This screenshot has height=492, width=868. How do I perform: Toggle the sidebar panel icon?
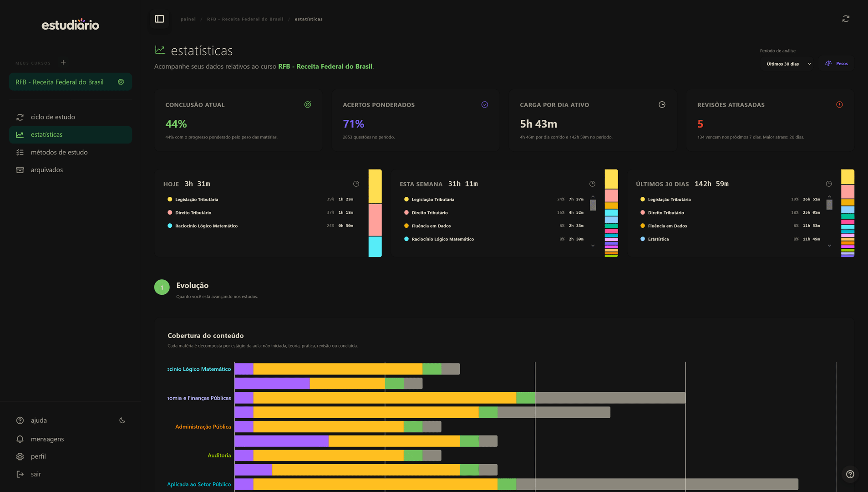pos(159,19)
